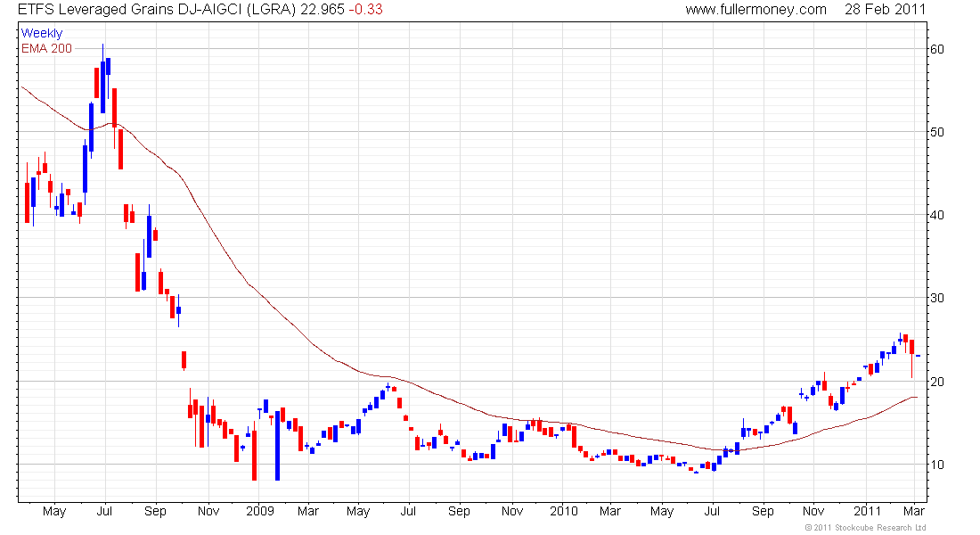980x535 pixels.
Task: Click the -0.33 price change in red
Action: [365, 10]
